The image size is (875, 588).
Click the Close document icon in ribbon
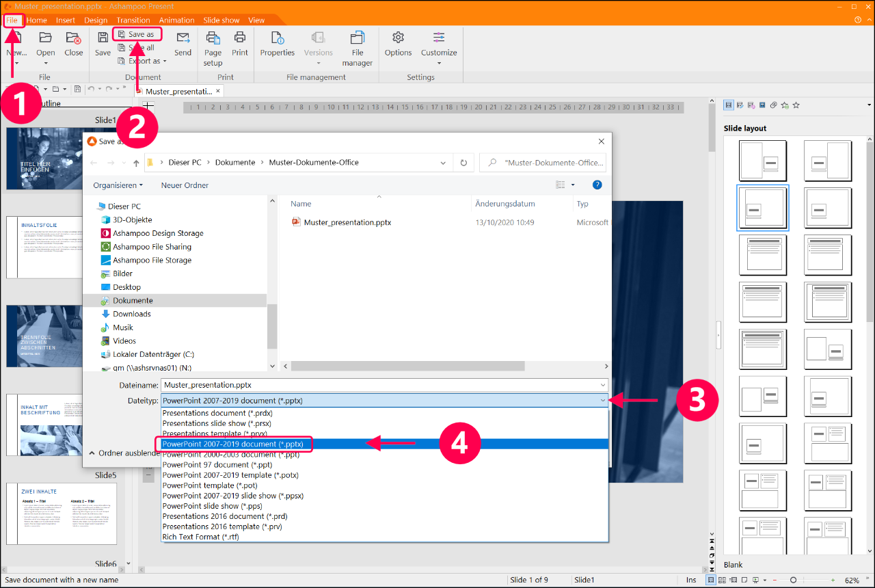pyautogui.click(x=74, y=38)
